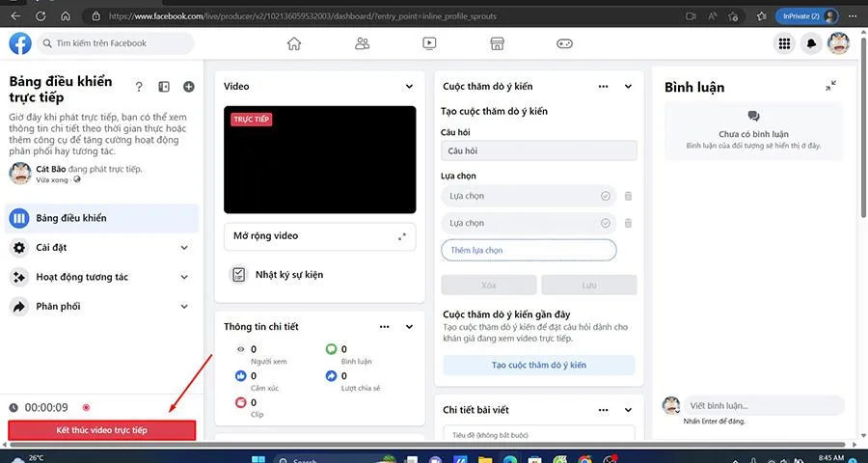Click the horizontal scrollbar at the bottom
Screen dimensions: 868x463
coord(426,445)
